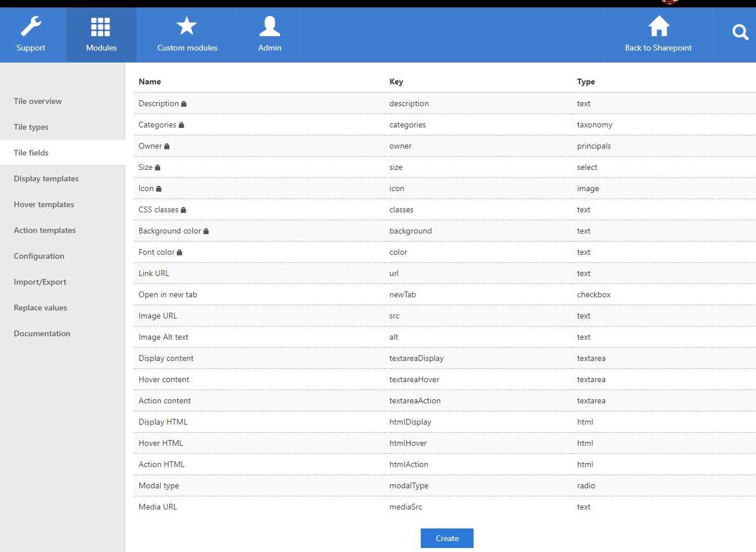756x552 pixels.
Task: Click the Support wrench icon
Action: coord(31,26)
